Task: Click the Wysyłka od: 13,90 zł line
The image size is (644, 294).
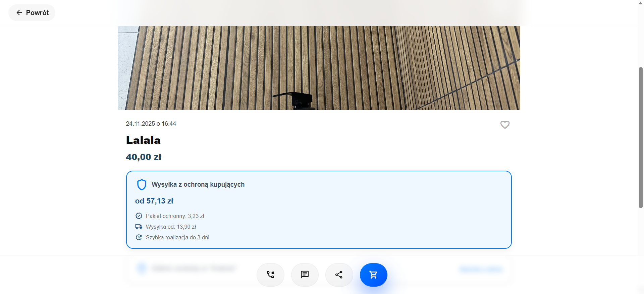Action: coord(171,227)
